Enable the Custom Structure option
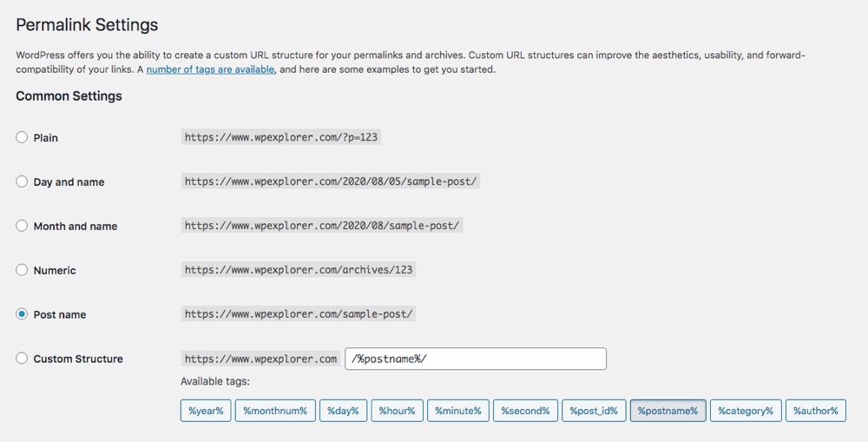Viewport: 868px width, 442px height. pyautogui.click(x=23, y=359)
